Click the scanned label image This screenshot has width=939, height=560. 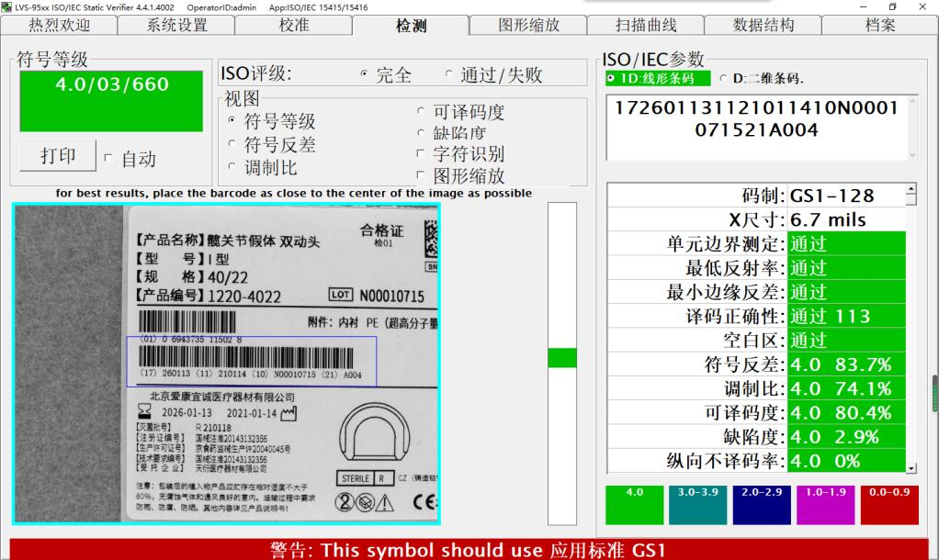tap(226, 364)
